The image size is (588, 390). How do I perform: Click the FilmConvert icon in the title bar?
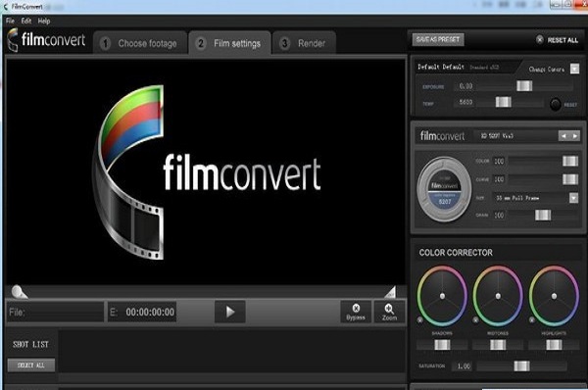(7, 7)
